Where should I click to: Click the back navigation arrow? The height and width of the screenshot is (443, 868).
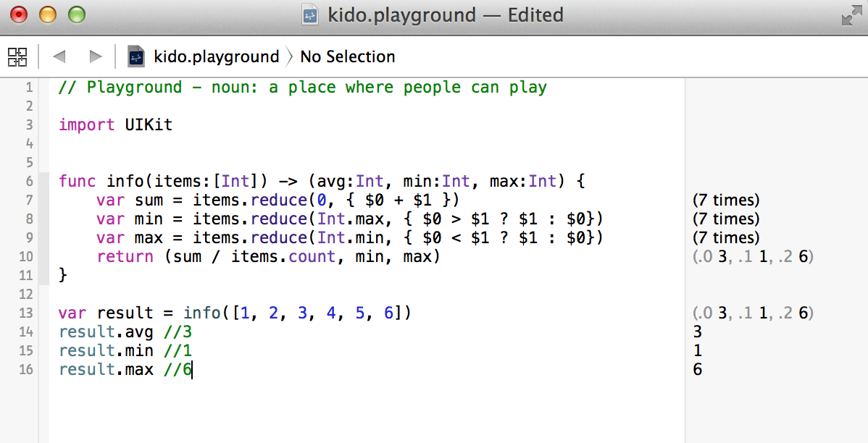pyautogui.click(x=59, y=56)
